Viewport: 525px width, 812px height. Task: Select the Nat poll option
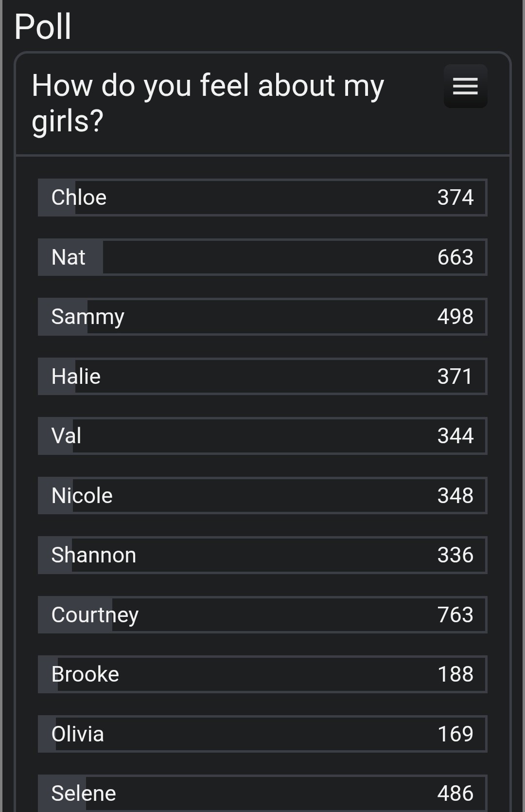coord(262,257)
